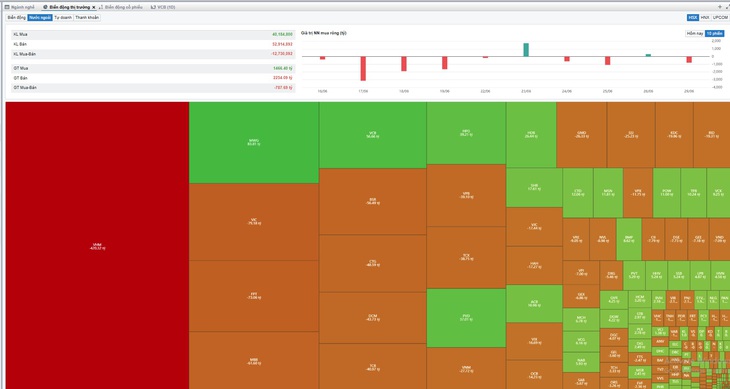Open the green MWG treemap cell
The width and height of the screenshot is (730, 389).
(x=254, y=142)
